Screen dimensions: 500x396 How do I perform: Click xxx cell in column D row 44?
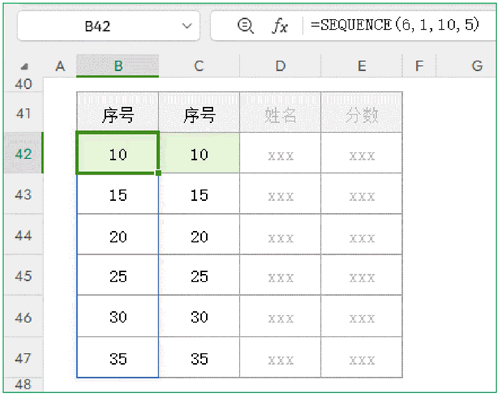pos(280,235)
